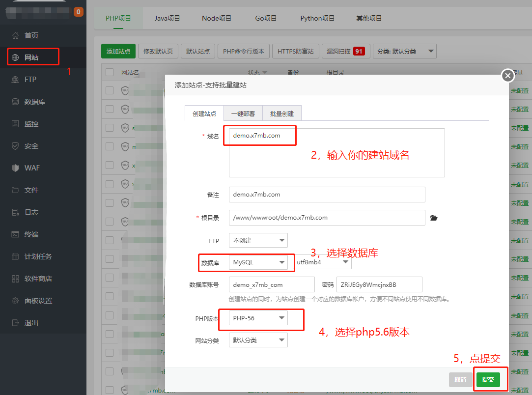Screen dimensions: 532x395
Task: Browse for root directory via folder icon
Action: click(x=434, y=218)
